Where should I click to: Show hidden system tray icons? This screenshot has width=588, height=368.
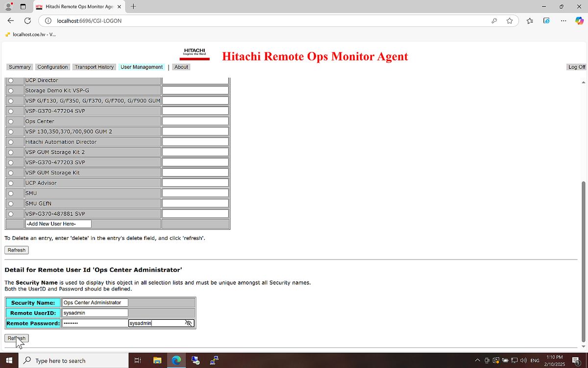click(477, 361)
